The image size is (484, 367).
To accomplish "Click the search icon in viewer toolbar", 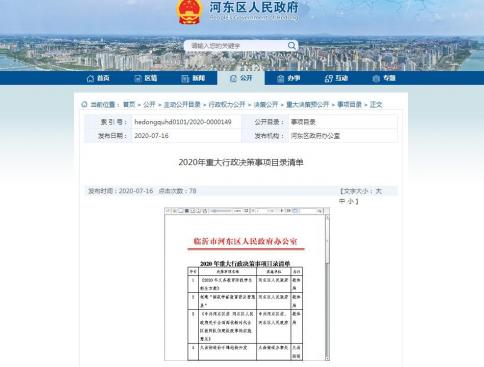I will [319, 211].
